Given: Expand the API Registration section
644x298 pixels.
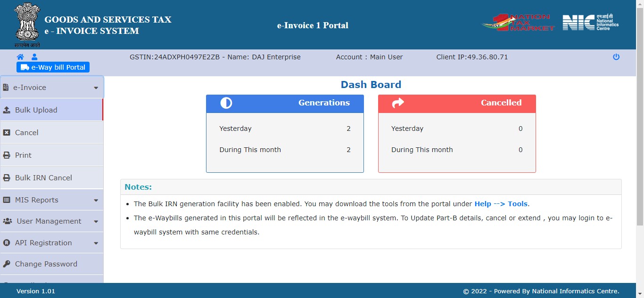Looking at the screenshot, I should tap(97, 242).
